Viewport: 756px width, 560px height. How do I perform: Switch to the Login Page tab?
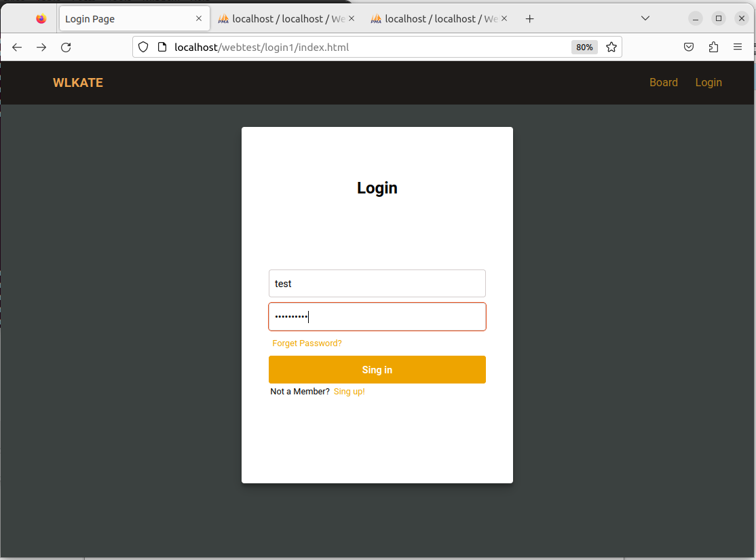tap(134, 19)
